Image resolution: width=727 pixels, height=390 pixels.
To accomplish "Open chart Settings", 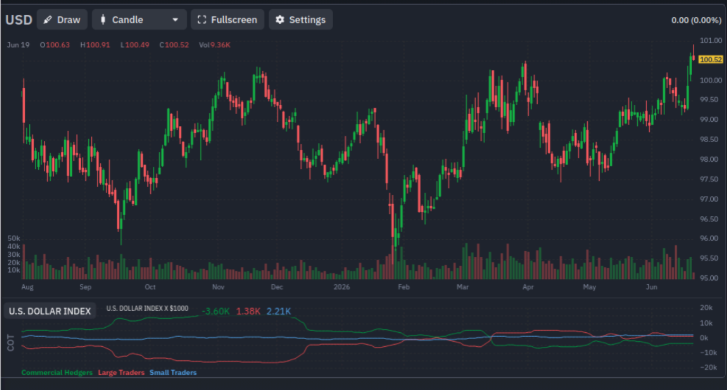I will coord(300,19).
